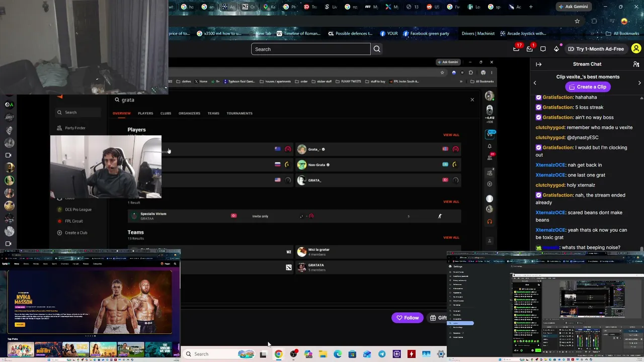Click the Follow button
644x362 pixels.
pos(407,318)
